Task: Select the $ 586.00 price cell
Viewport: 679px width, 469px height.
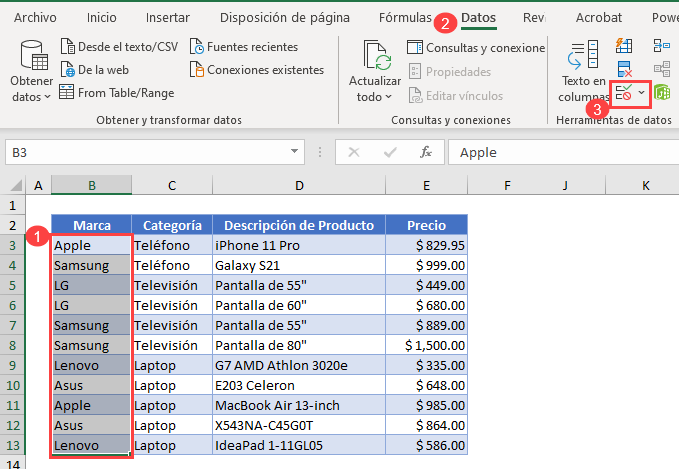Action: coord(427,445)
